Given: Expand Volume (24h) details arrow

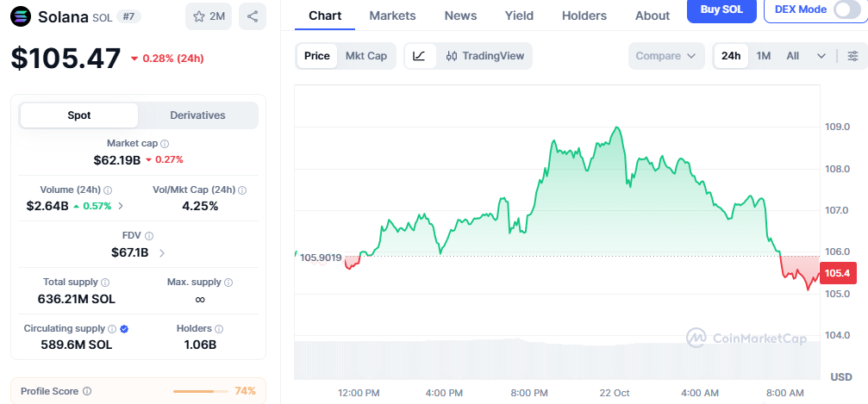Looking at the screenshot, I should point(122,207).
